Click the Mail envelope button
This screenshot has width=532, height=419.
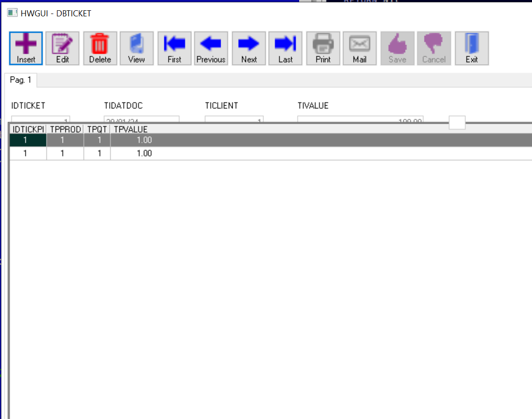point(359,48)
